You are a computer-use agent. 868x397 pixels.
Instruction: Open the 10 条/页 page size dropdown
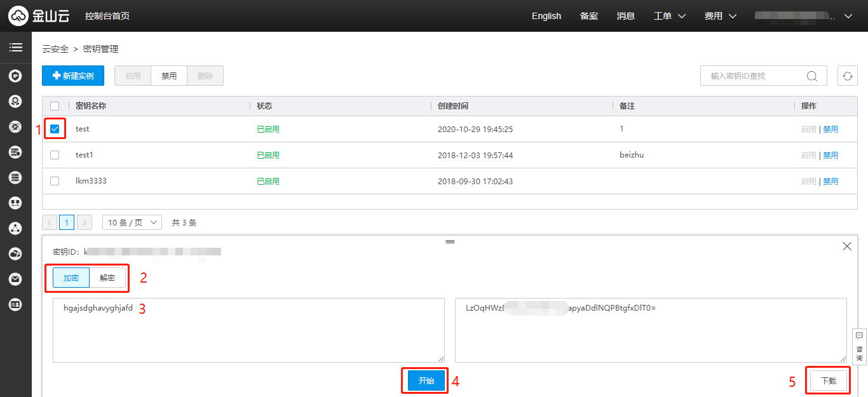point(132,223)
